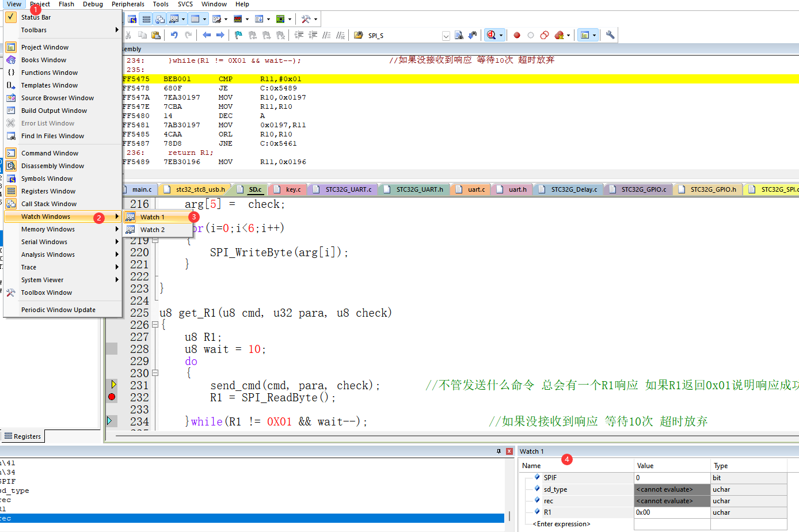Click the Unindent selection icon
799x532 pixels.
pos(313,35)
